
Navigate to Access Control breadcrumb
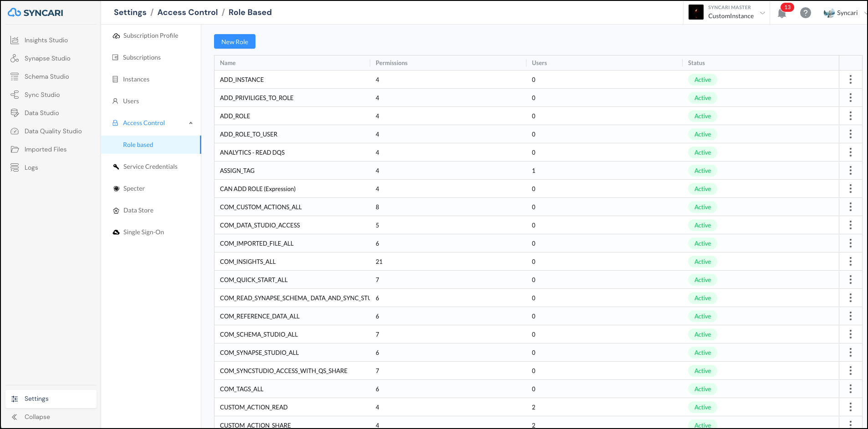click(x=187, y=12)
